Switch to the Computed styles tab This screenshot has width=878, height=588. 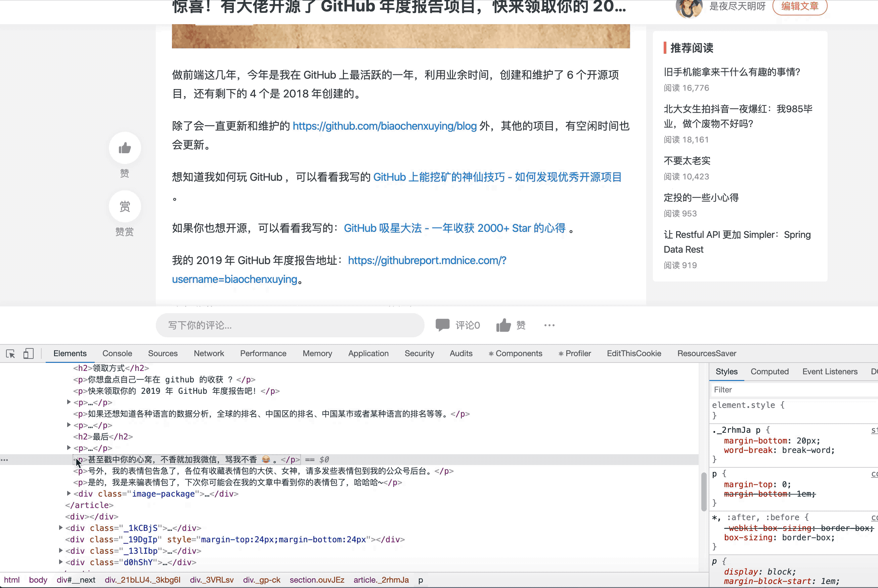tap(769, 372)
